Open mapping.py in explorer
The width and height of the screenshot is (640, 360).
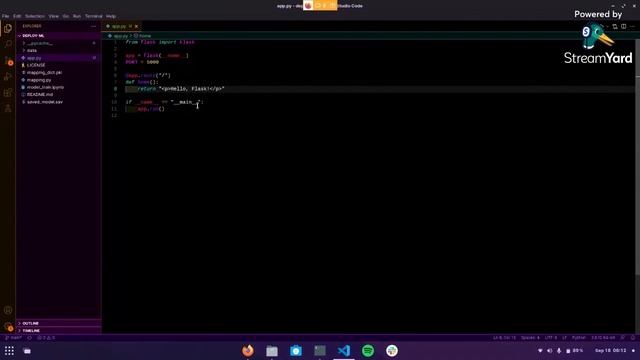[x=58, y=80]
